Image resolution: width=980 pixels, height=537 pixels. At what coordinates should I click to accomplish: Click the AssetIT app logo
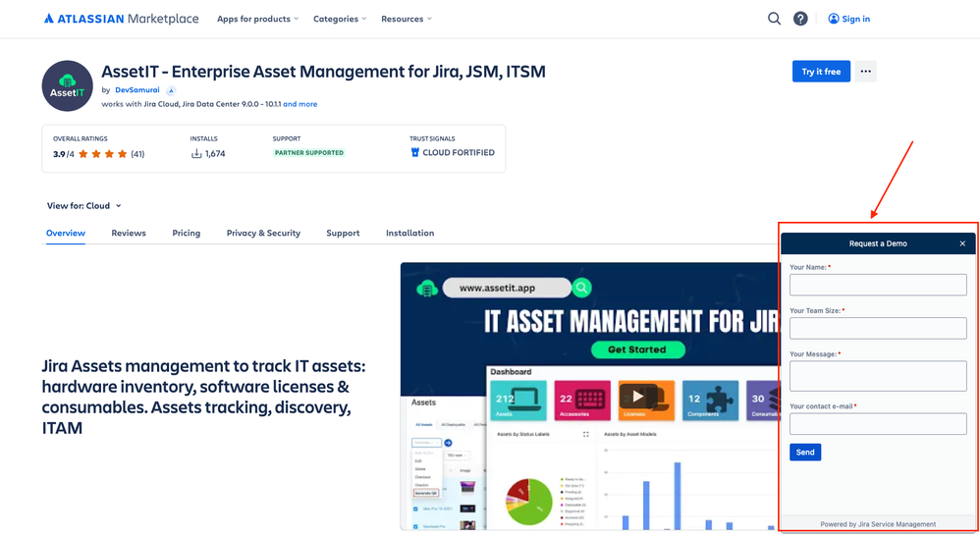(x=68, y=86)
